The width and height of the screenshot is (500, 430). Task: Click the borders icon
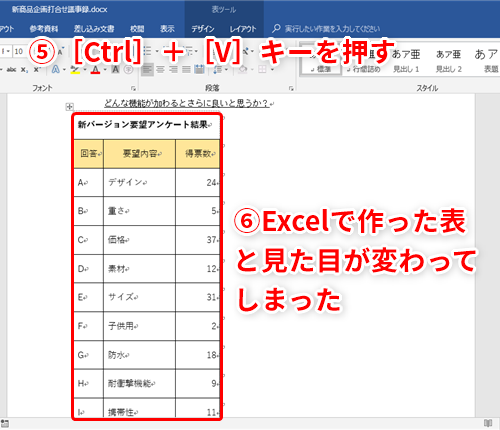pos(262,69)
